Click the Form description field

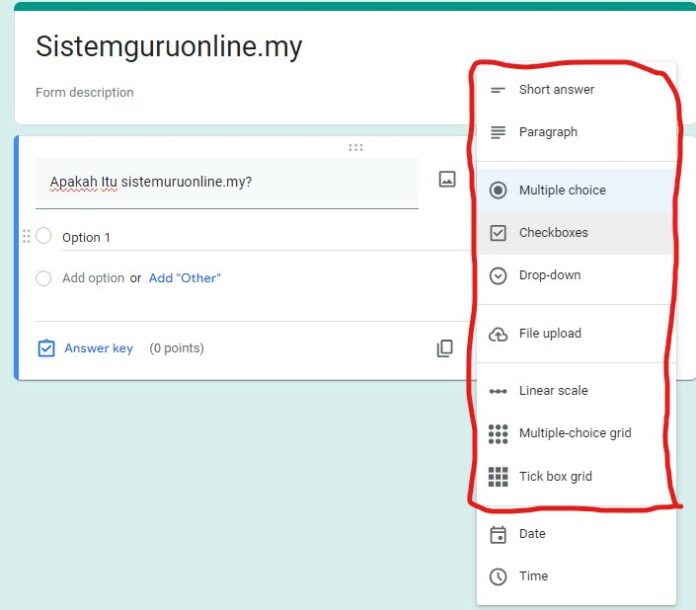click(84, 92)
